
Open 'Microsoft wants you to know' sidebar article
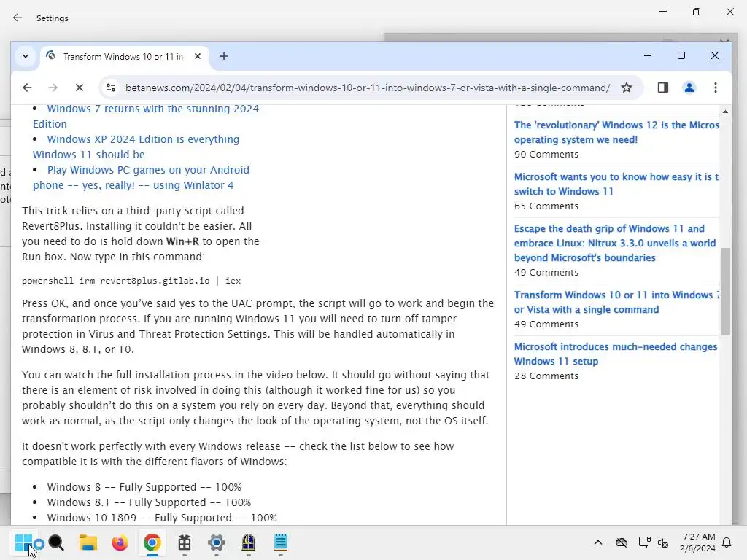(x=616, y=184)
